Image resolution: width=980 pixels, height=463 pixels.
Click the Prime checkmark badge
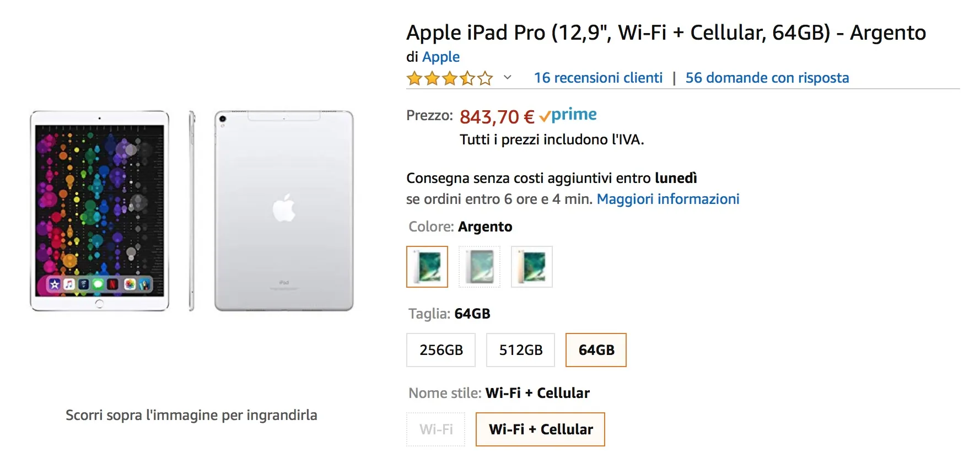coord(546,114)
